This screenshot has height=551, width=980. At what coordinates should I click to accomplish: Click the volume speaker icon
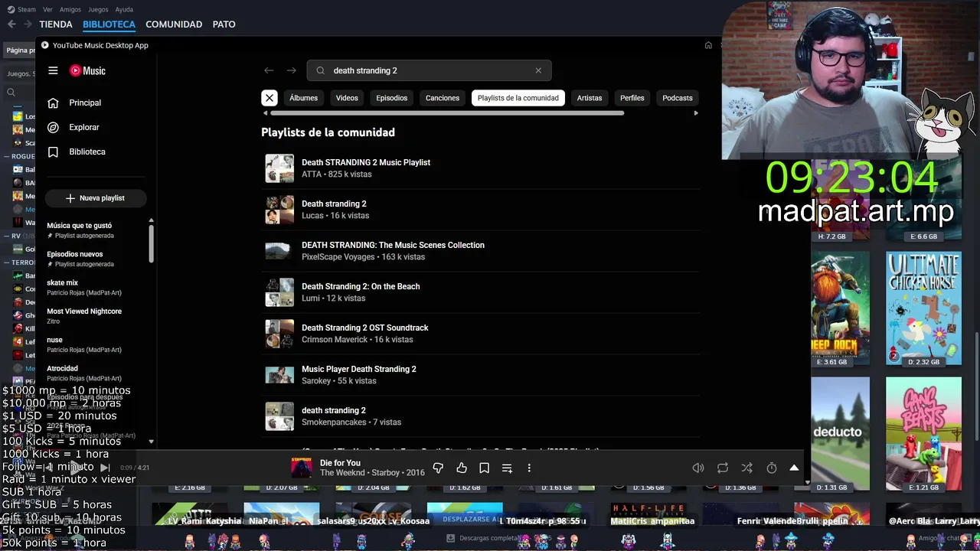coord(698,468)
